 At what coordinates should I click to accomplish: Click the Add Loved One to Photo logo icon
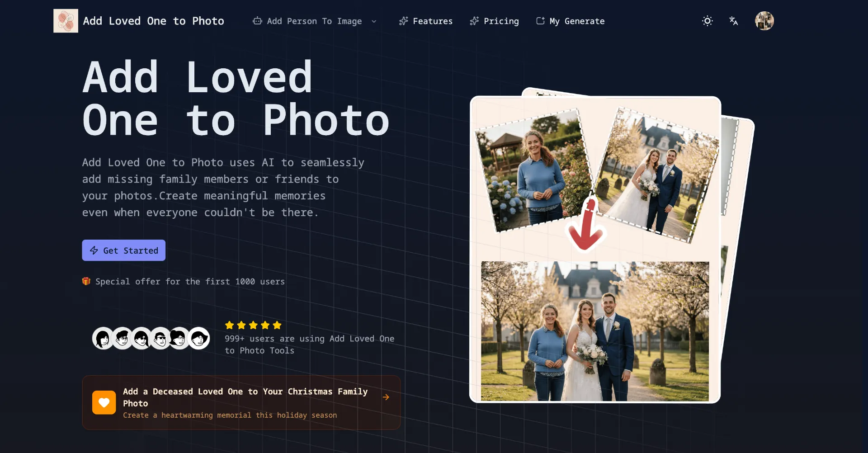click(65, 20)
